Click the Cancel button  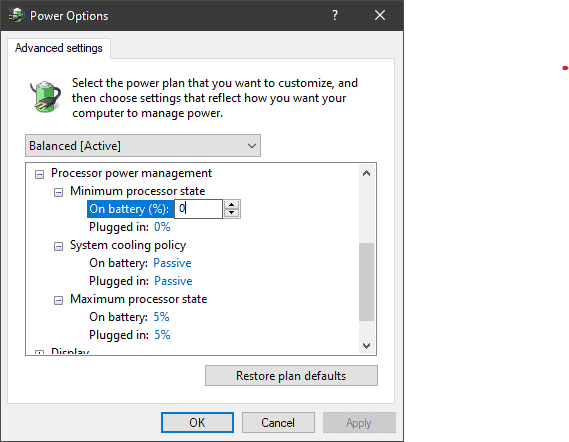(x=278, y=422)
